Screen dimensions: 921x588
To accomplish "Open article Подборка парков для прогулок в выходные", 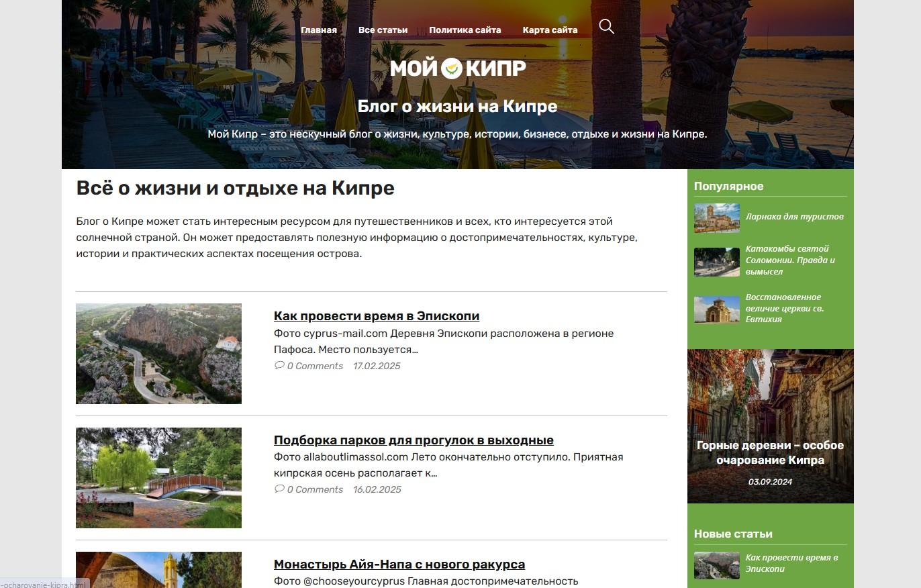I will [x=414, y=440].
